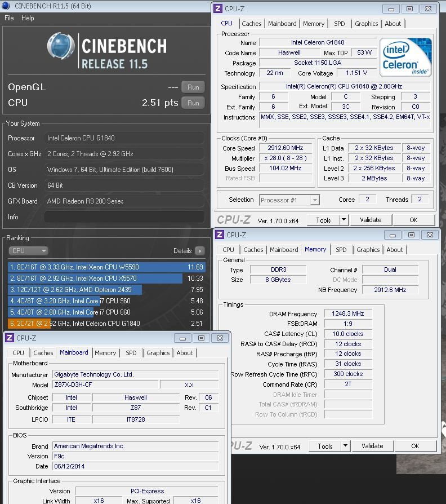Minimize the top CPU-Z window
This screenshot has width=446, height=504.
391,9
